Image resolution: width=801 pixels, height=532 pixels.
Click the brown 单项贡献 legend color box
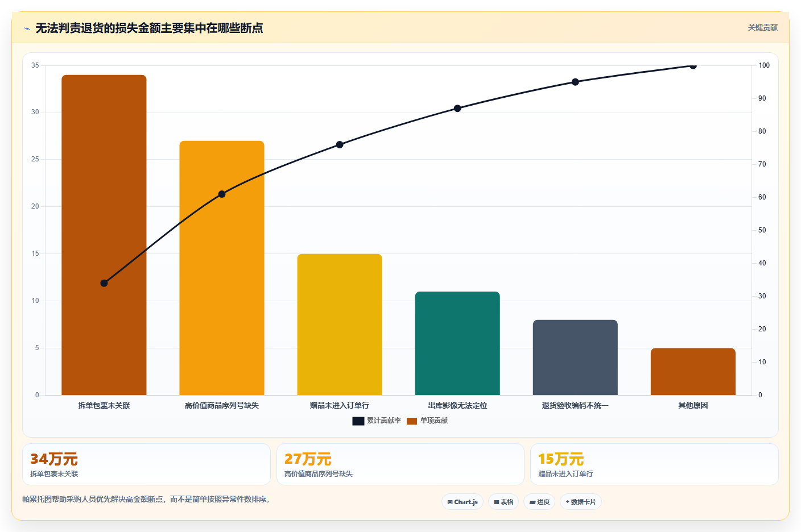click(x=412, y=421)
